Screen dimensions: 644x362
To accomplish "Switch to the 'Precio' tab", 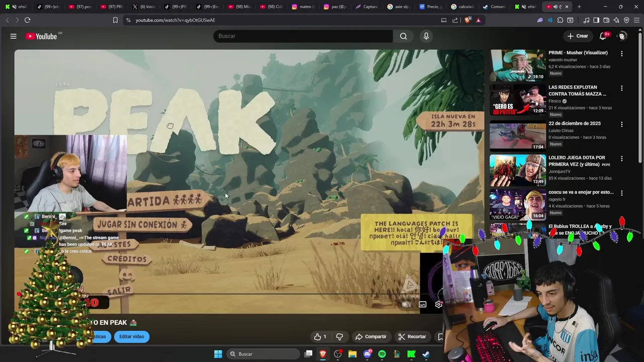I will coord(430,7).
